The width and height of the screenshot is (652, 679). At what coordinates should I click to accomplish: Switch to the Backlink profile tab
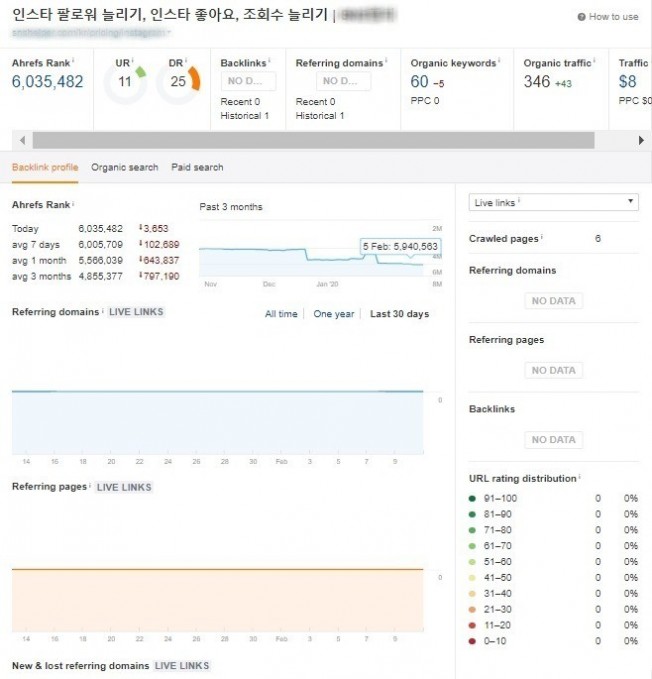(45, 168)
